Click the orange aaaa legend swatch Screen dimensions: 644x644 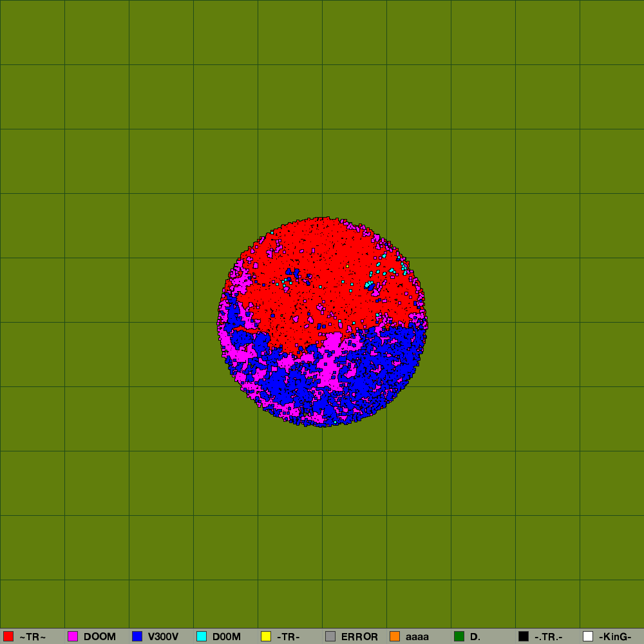pyautogui.click(x=395, y=636)
